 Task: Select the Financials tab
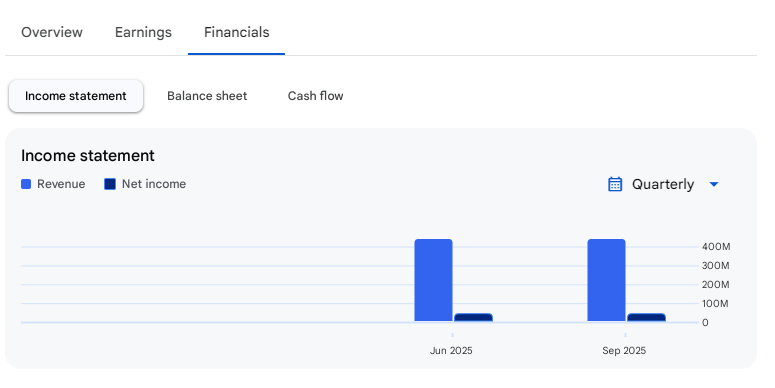[x=236, y=32]
